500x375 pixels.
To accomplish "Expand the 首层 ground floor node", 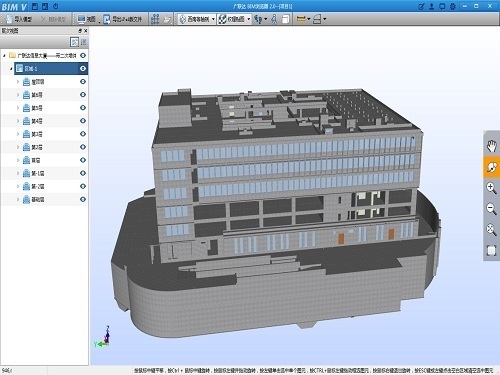I will point(18,160).
